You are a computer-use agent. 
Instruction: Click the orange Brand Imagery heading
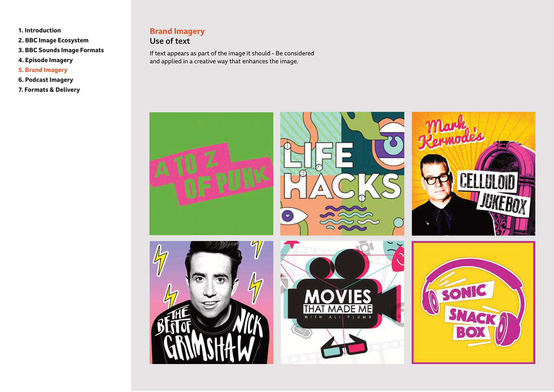tap(177, 31)
